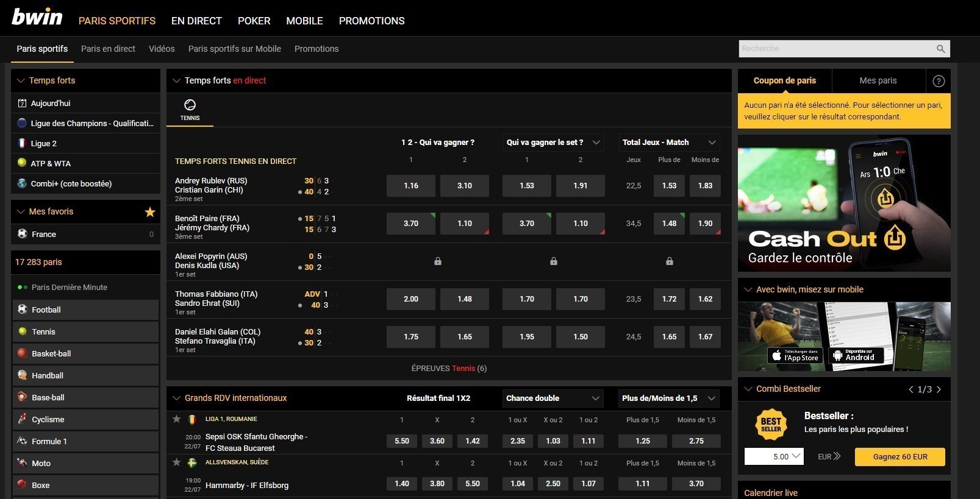
Task: Open Benoît Paire vs Jérémy Chardy match
Action: click(212, 223)
